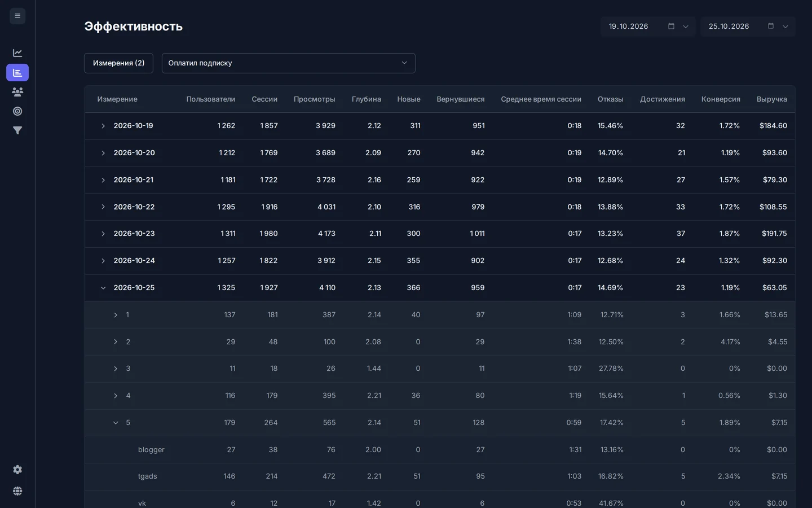This screenshot has height=508, width=812.
Task: Expand the 2026-10-19 row
Action: pos(103,126)
